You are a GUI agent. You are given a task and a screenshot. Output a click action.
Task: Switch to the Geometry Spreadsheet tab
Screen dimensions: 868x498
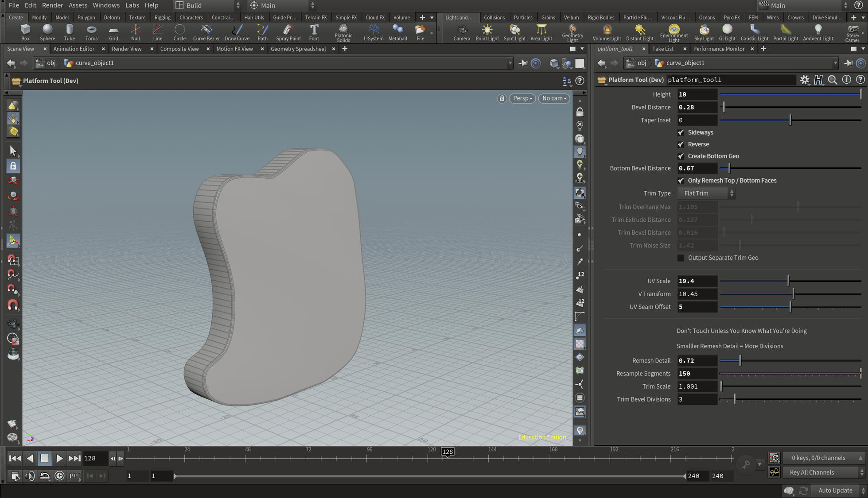coord(298,49)
